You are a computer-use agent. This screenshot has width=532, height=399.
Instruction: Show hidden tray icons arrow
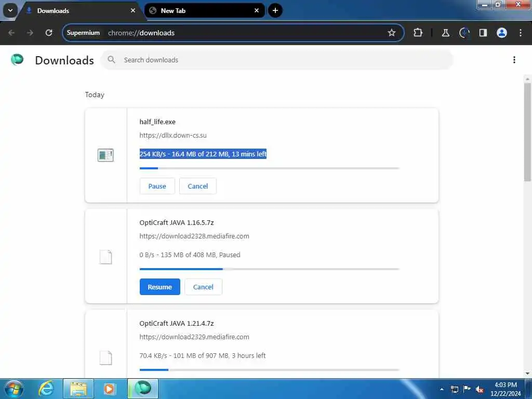click(x=442, y=389)
